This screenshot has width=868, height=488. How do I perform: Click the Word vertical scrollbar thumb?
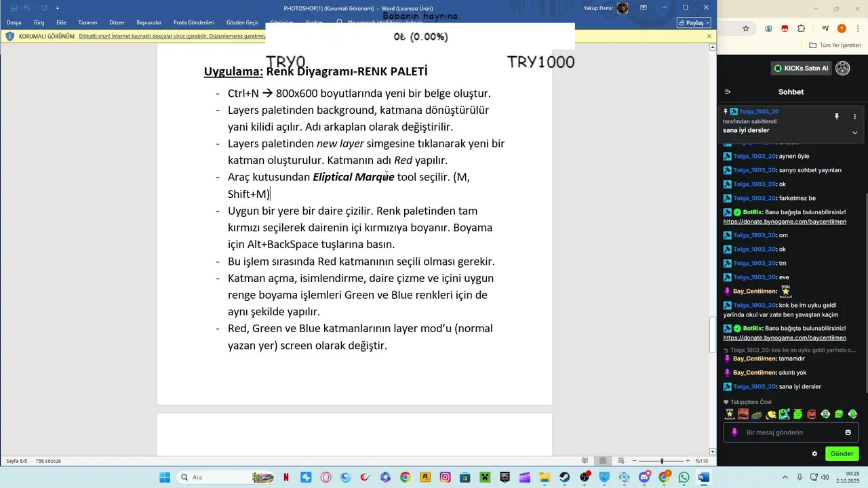click(713, 335)
